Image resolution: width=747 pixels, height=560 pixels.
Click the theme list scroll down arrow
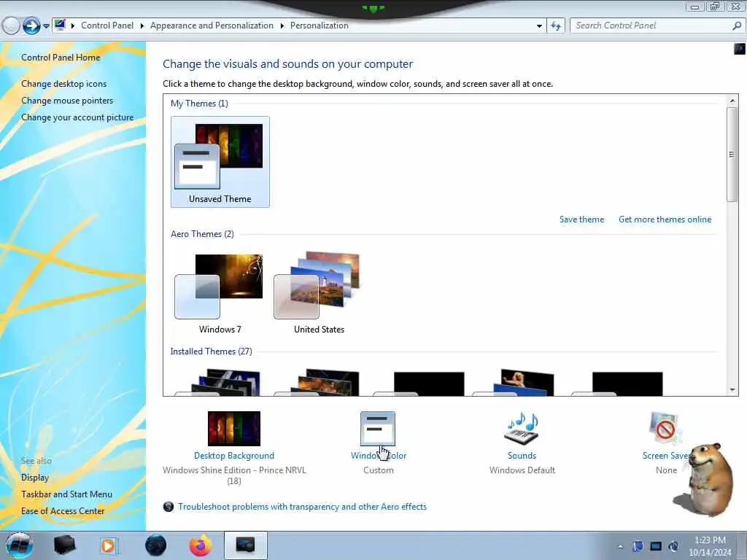point(732,390)
